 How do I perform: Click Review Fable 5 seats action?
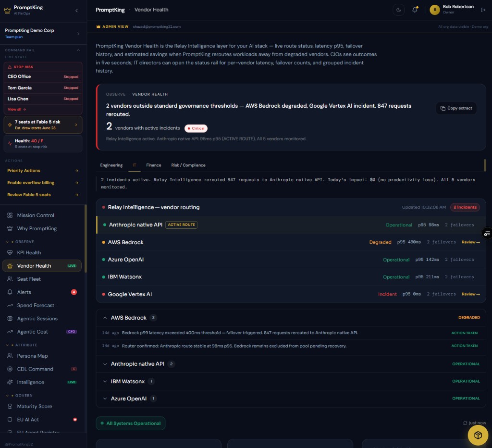(43, 195)
